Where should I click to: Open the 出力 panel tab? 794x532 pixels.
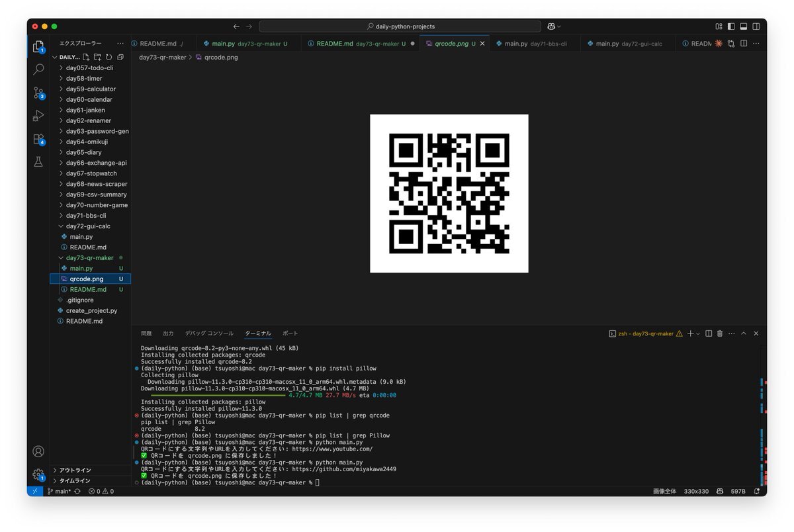pyautogui.click(x=168, y=333)
